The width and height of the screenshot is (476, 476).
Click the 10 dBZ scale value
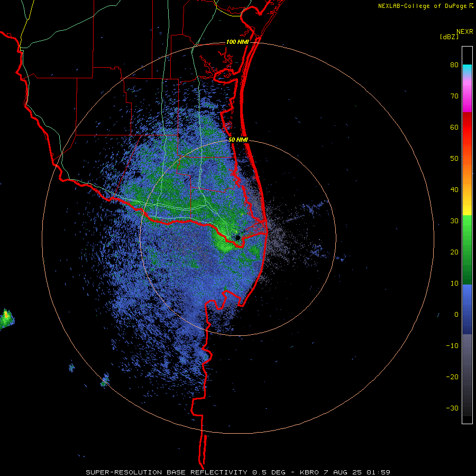tap(454, 283)
